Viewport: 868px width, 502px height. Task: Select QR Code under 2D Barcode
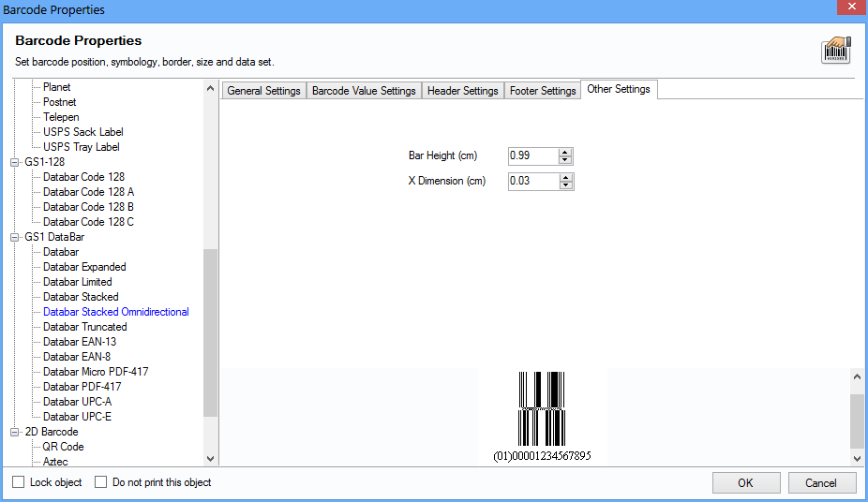coord(63,447)
